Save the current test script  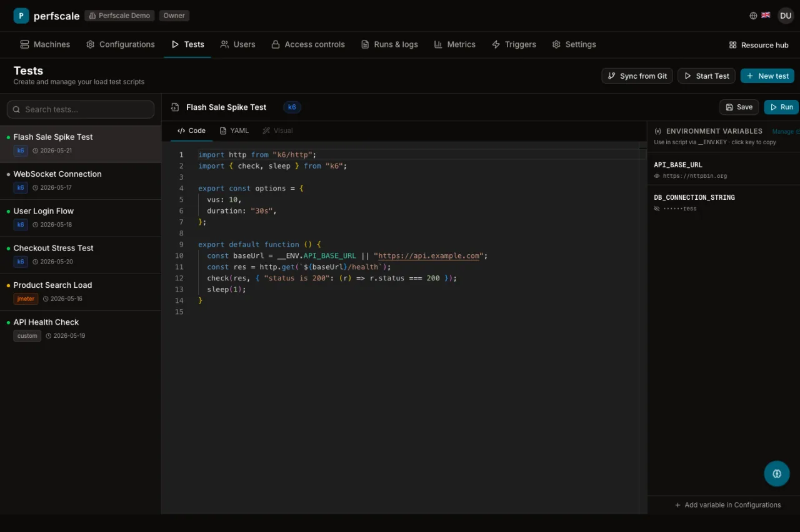[x=739, y=107]
